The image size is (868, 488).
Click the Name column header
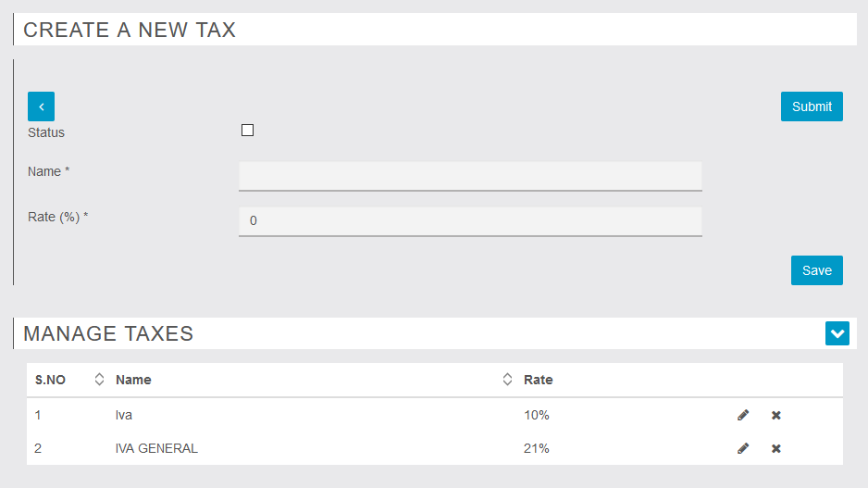coord(133,380)
